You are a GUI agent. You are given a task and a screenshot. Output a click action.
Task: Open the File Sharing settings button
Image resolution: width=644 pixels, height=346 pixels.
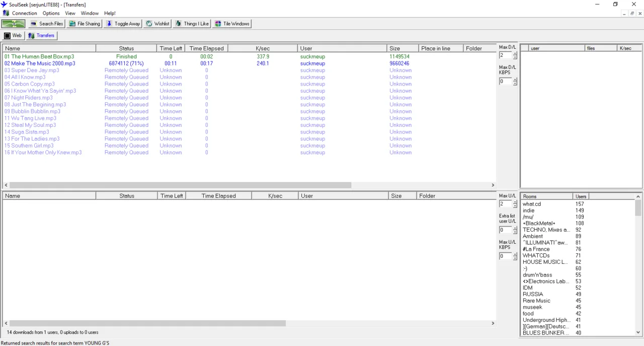click(84, 24)
